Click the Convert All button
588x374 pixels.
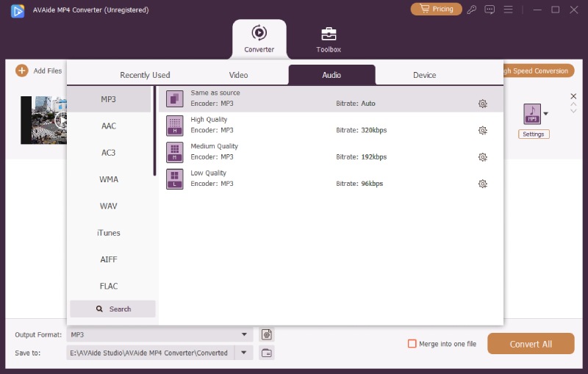click(x=531, y=344)
